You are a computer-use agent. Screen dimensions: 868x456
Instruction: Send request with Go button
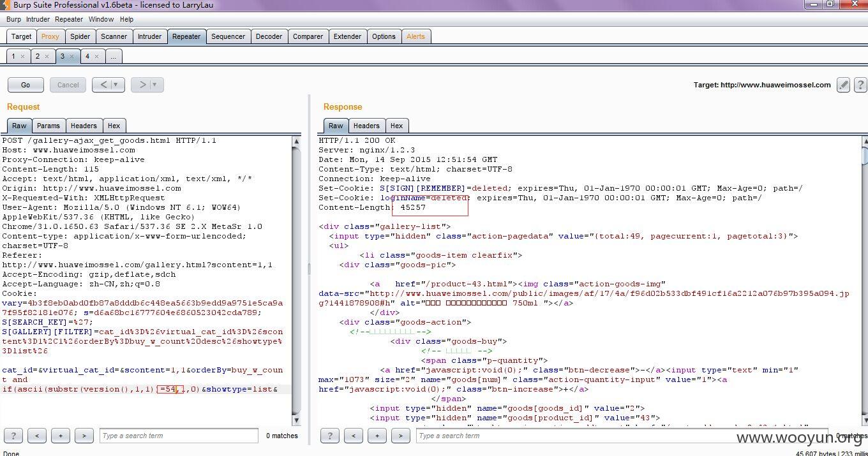26,85
